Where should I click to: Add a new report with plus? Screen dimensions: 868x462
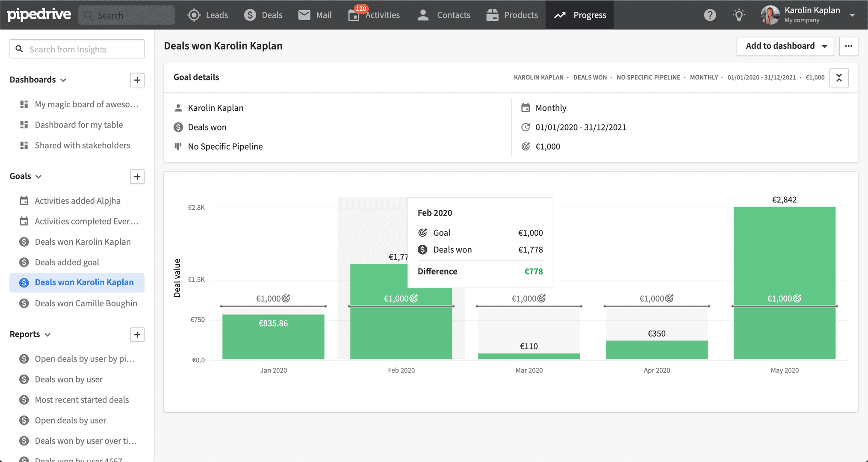click(137, 335)
